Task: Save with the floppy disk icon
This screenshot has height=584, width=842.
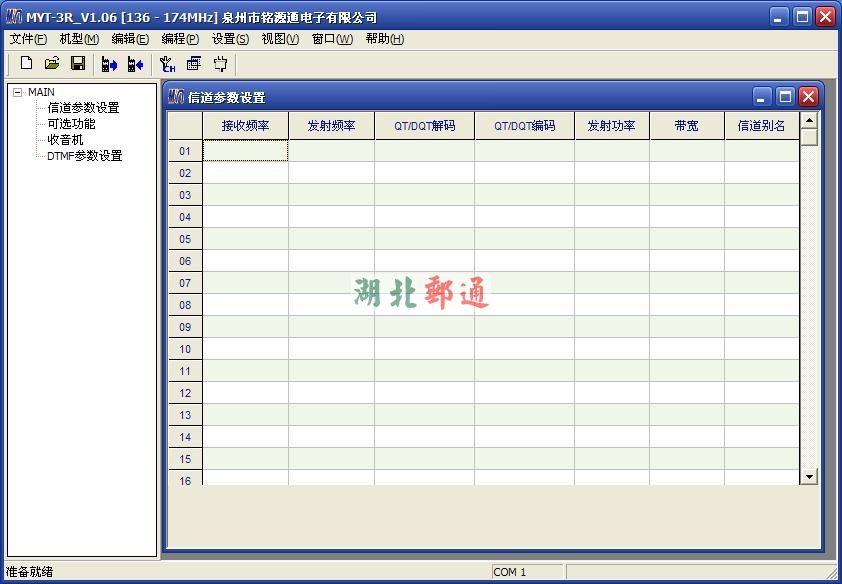Action: 78,64
